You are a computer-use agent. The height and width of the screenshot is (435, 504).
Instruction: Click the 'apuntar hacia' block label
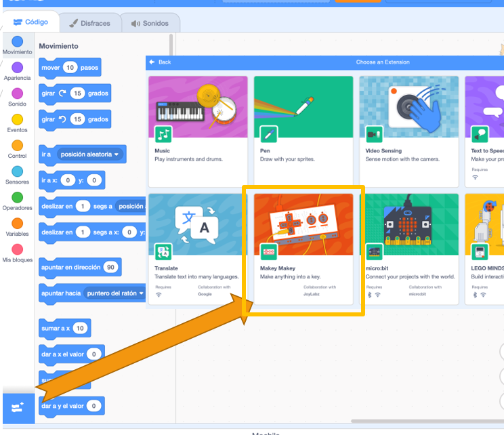tap(61, 293)
